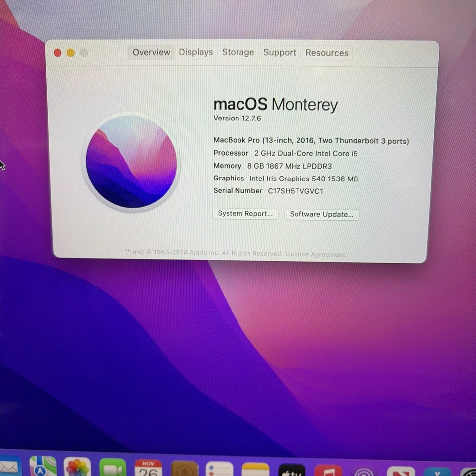Open System Report
The width and height of the screenshot is (476, 476).
pos(245,214)
